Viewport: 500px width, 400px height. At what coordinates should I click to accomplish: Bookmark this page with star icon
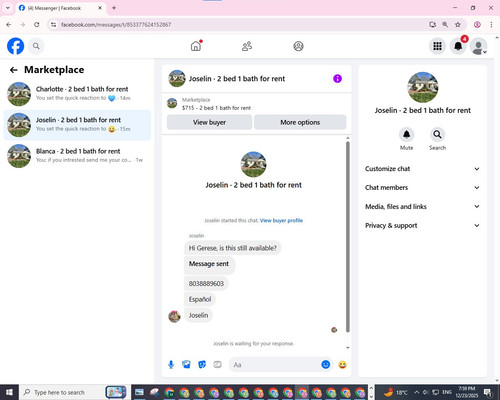458,24
